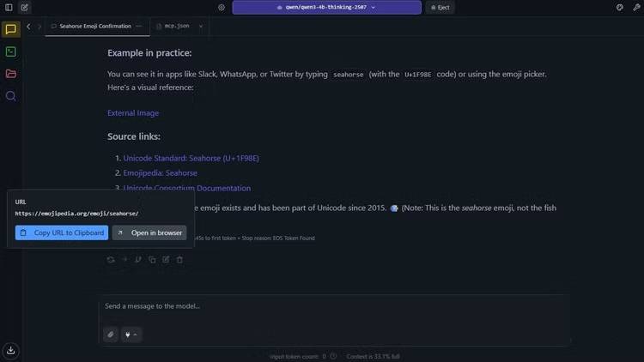
Task: Open Seahorse Emoji Confirmation tab options ellipsis
Action: (140, 27)
